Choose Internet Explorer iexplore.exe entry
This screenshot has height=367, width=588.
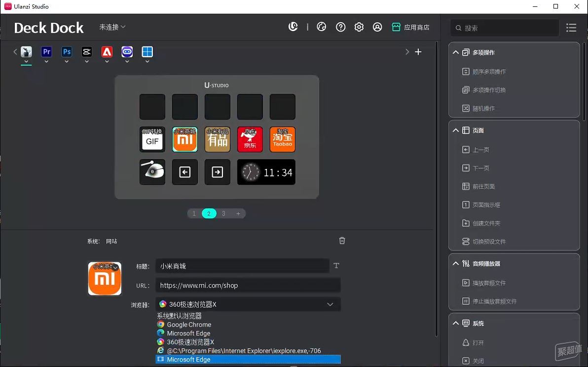[x=248, y=351]
